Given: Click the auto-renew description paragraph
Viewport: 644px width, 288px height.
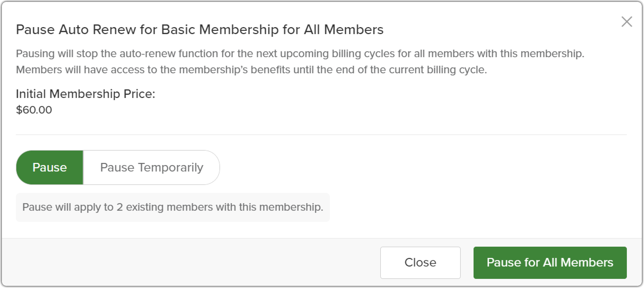Looking at the screenshot, I should (300, 61).
